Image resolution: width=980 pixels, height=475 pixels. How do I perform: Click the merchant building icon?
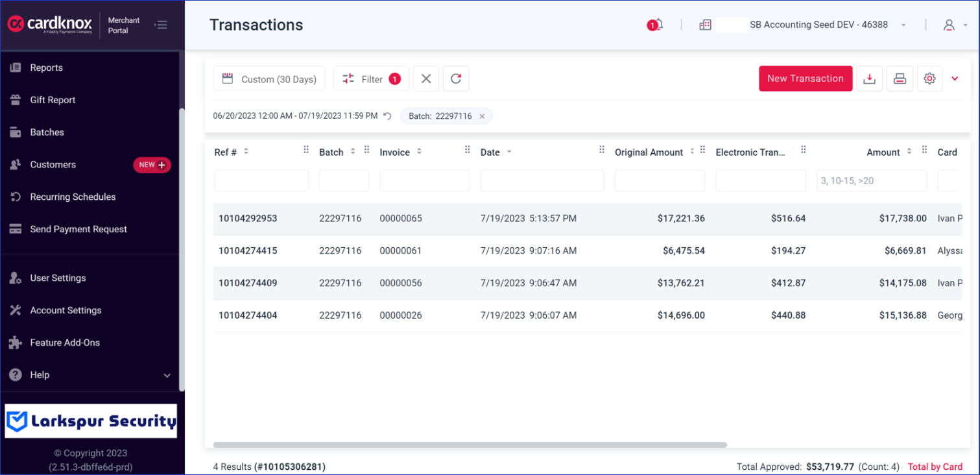point(705,25)
